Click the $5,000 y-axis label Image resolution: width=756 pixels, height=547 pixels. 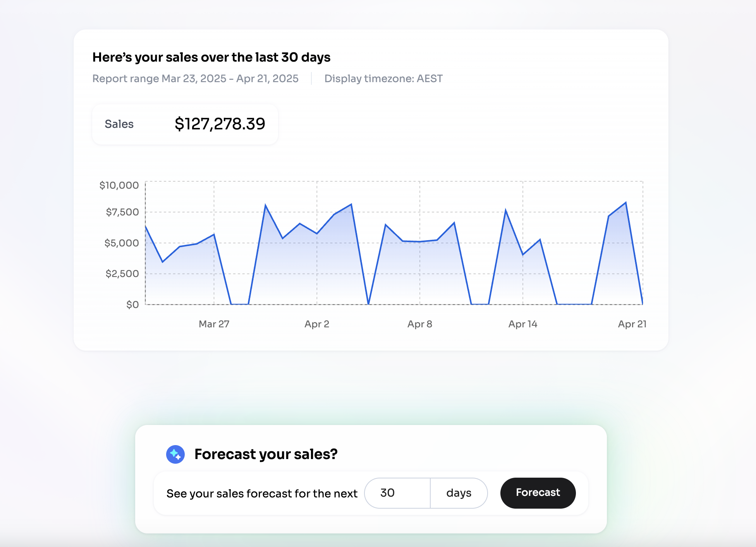click(x=121, y=243)
